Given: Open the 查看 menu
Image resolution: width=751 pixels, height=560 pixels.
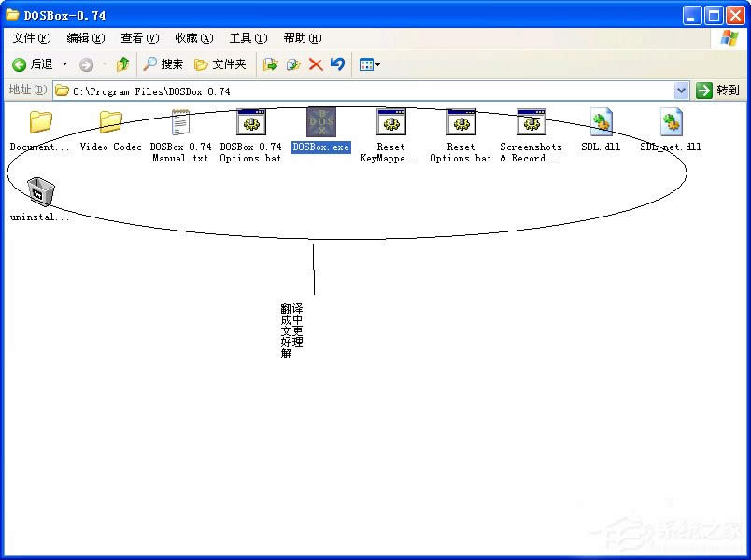Looking at the screenshot, I should [138, 37].
